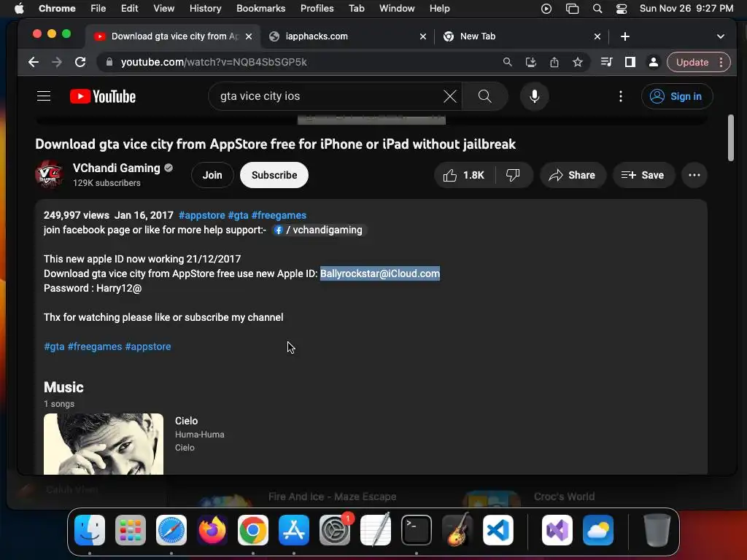Like the video with 1.8K likes
This screenshot has width=747, height=560.
click(464, 175)
